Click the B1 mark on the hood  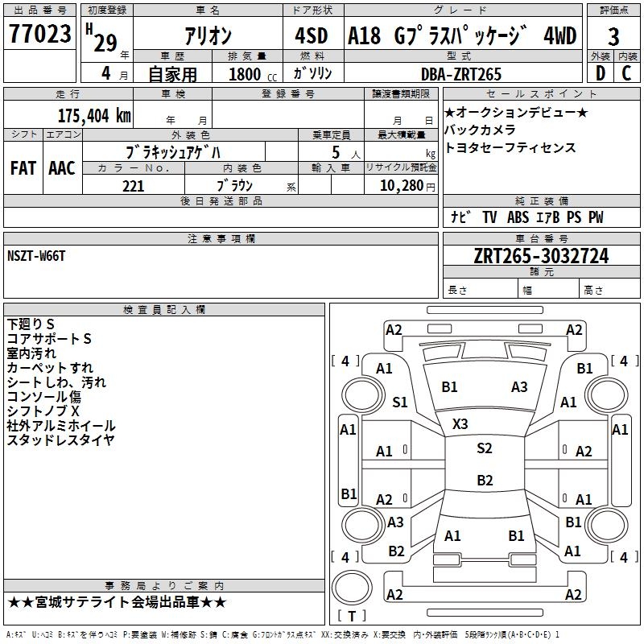point(449,387)
